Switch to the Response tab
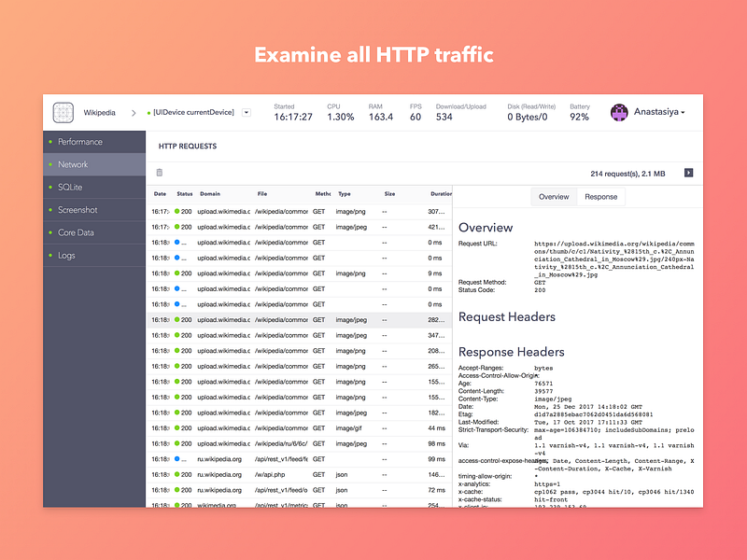This screenshot has width=747, height=560. [x=600, y=197]
